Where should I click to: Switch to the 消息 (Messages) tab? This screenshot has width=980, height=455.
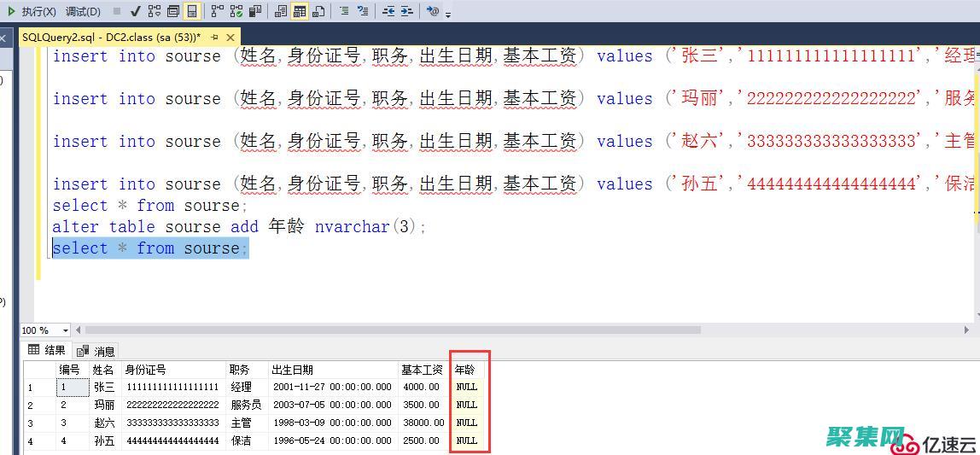[x=96, y=351]
